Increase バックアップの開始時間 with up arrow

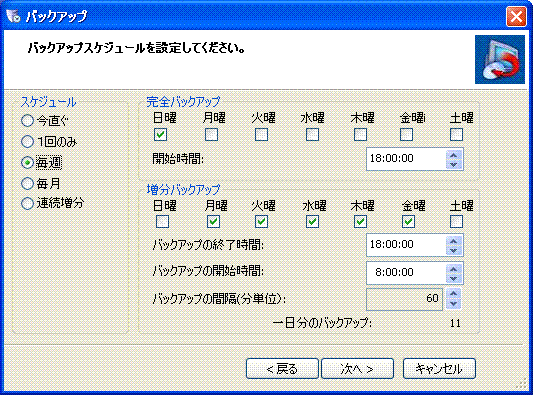click(453, 269)
